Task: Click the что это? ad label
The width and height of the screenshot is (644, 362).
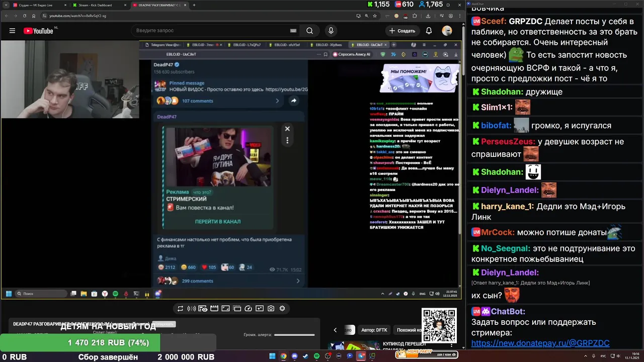Action: (202, 192)
